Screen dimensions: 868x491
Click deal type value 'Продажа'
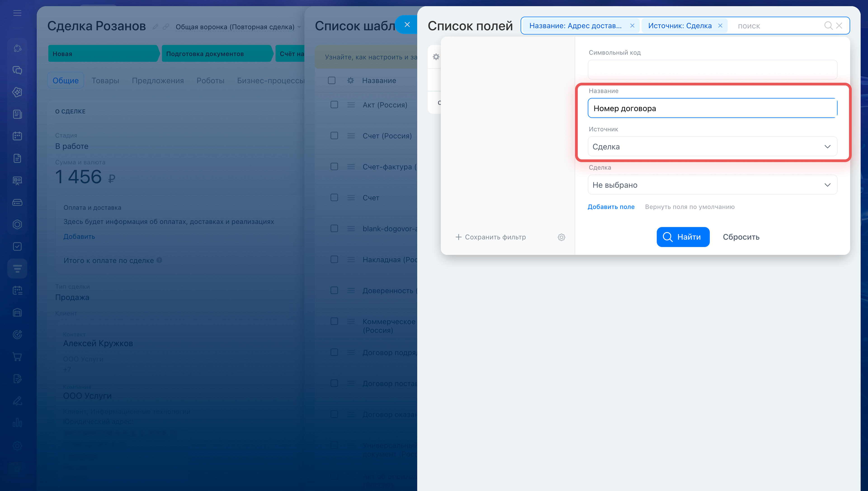pos(72,297)
